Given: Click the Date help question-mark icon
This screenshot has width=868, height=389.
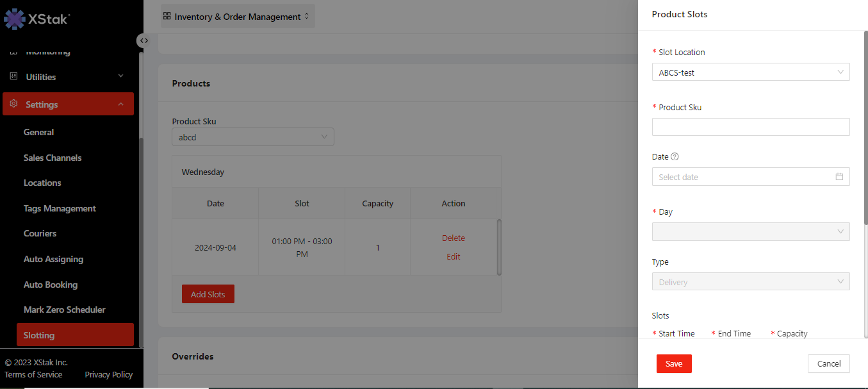Looking at the screenshot, I should [x=675, y=156].
